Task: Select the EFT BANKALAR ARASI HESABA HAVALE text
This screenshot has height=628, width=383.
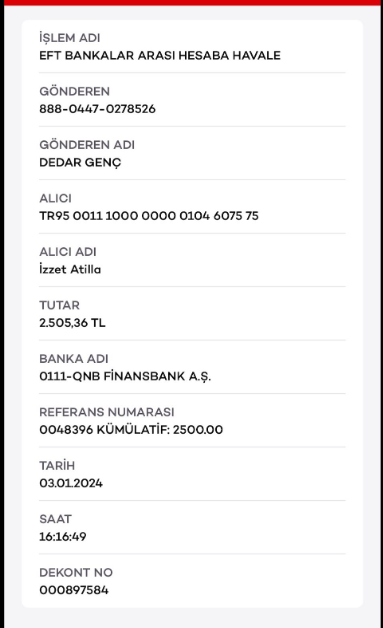Action: tap(160, 55)
